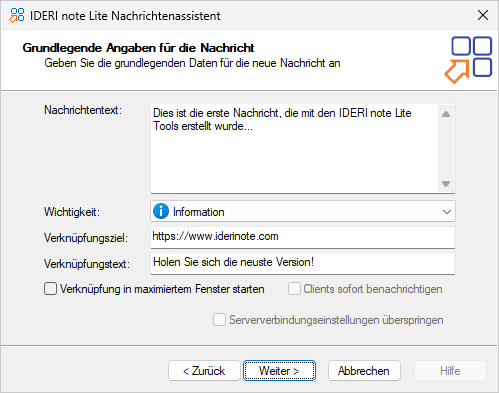Click the subtitle starting Geben Sie die grundlegenden
Image resolution: width=499 pixels, height=393 pixels.
[x=192, y=63]
